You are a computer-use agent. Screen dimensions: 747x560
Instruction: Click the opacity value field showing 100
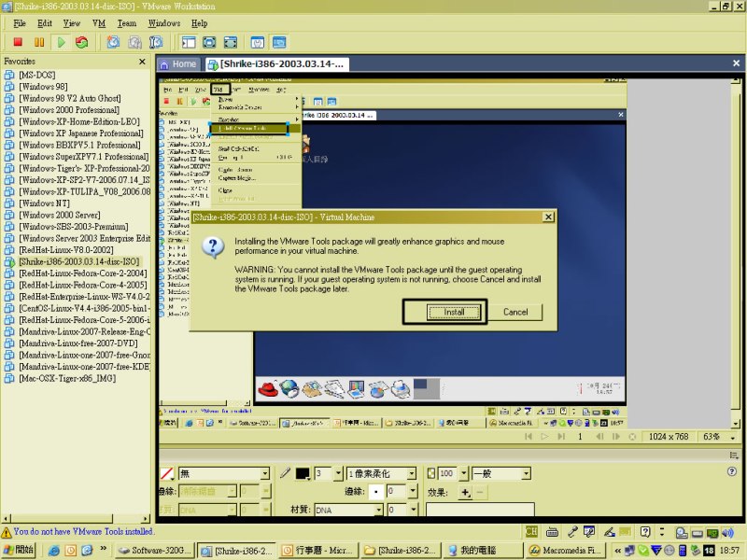[448, 473]
